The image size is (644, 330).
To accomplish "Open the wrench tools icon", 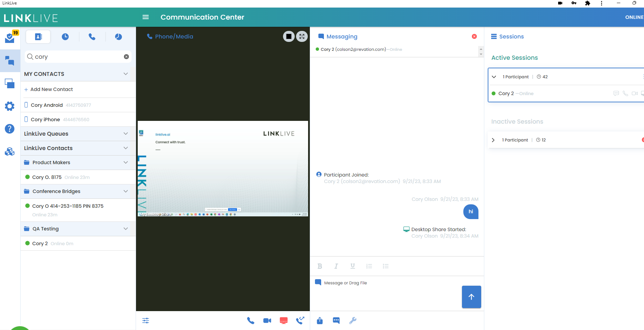I will (x=353, y=320).
